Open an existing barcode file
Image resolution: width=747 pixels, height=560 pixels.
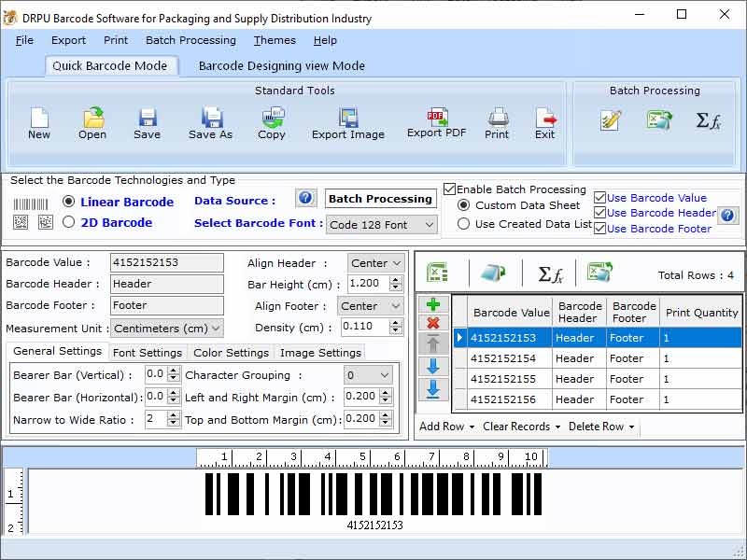(x=92, y=121)
